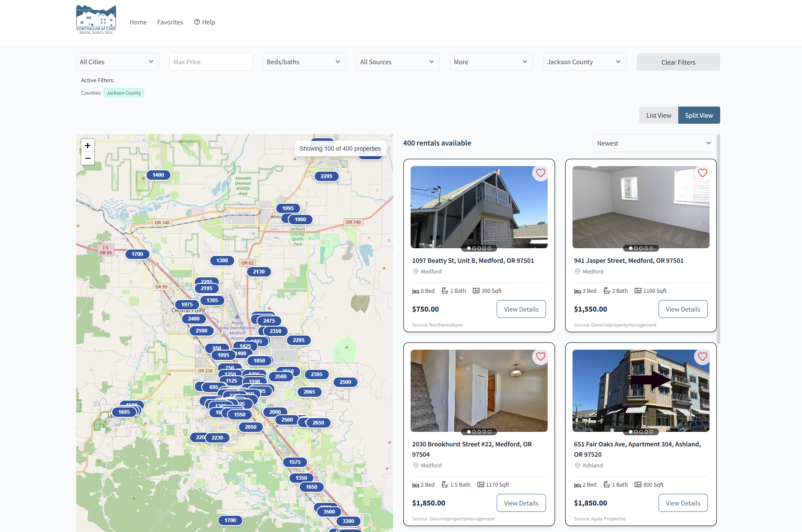
Task: Click the Continuum of Care logo
Action: [96, 20]
